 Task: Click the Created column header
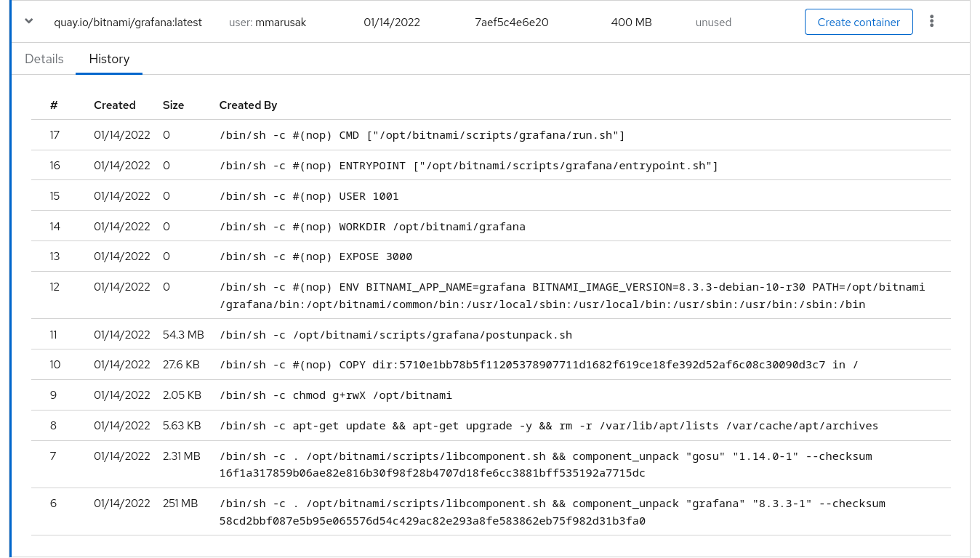coord(114,105)
